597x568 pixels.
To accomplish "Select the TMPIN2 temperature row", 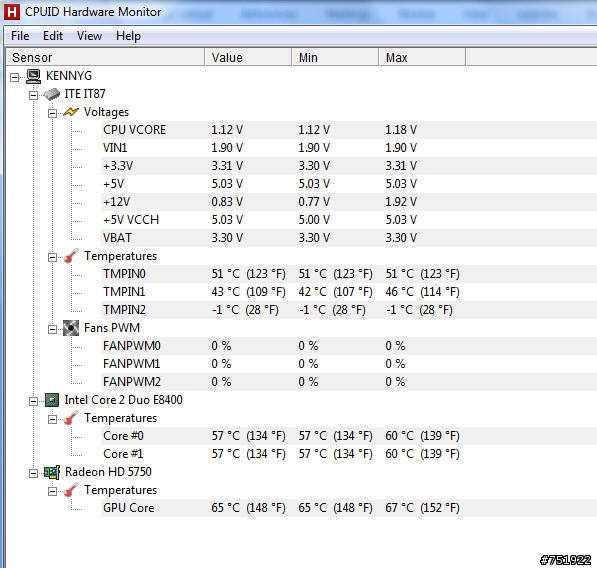I will pos(348,310).
